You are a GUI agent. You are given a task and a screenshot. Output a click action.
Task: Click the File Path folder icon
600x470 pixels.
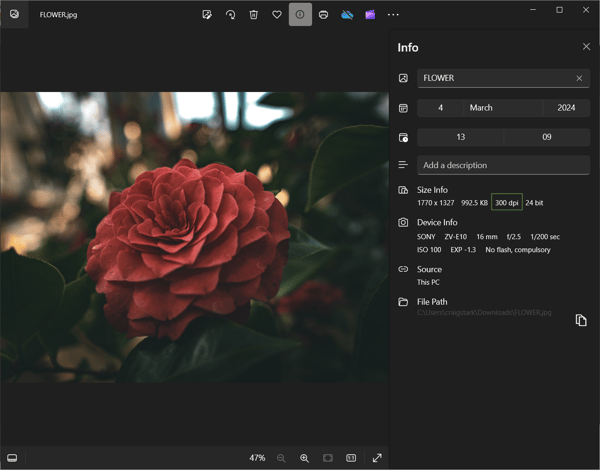[x=403, y=302]
